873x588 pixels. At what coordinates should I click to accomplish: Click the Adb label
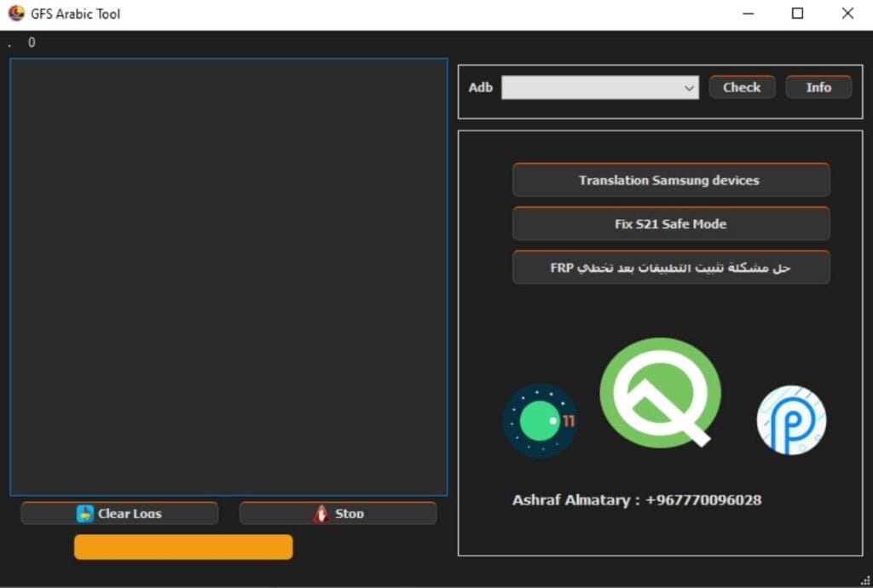[x=481, y=87]
